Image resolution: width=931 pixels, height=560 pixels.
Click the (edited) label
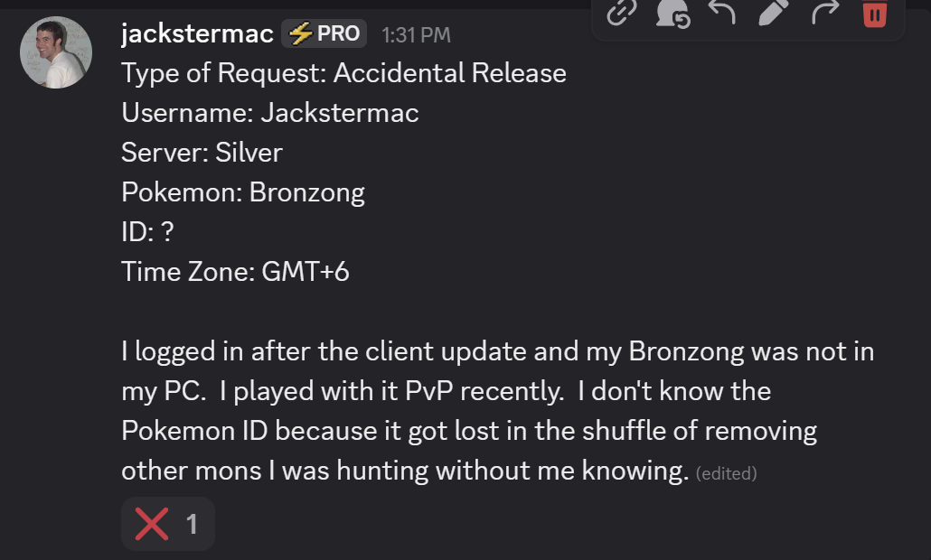pos(727,472)
